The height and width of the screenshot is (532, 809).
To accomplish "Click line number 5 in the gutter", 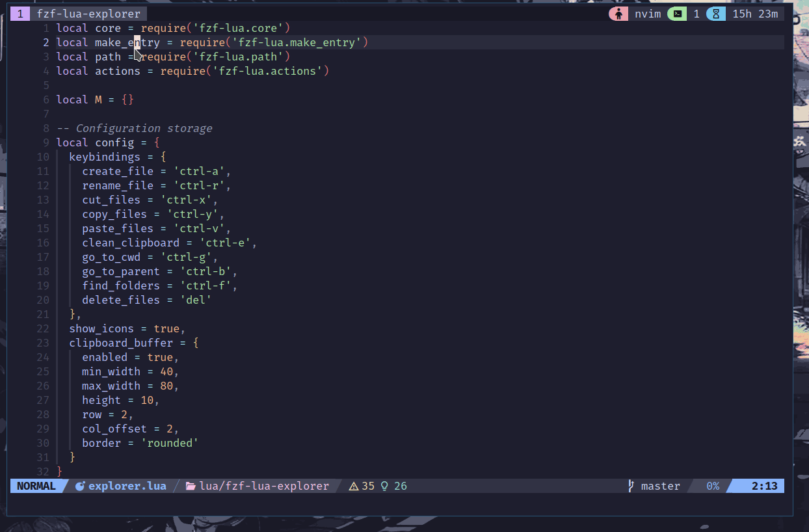I will tap(46, 85).
